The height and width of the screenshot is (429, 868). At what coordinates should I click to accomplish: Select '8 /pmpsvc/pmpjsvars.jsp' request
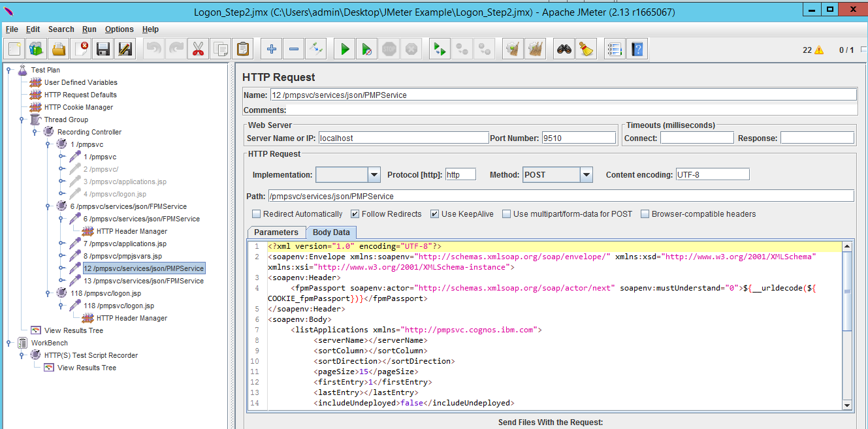pos(123,256)
